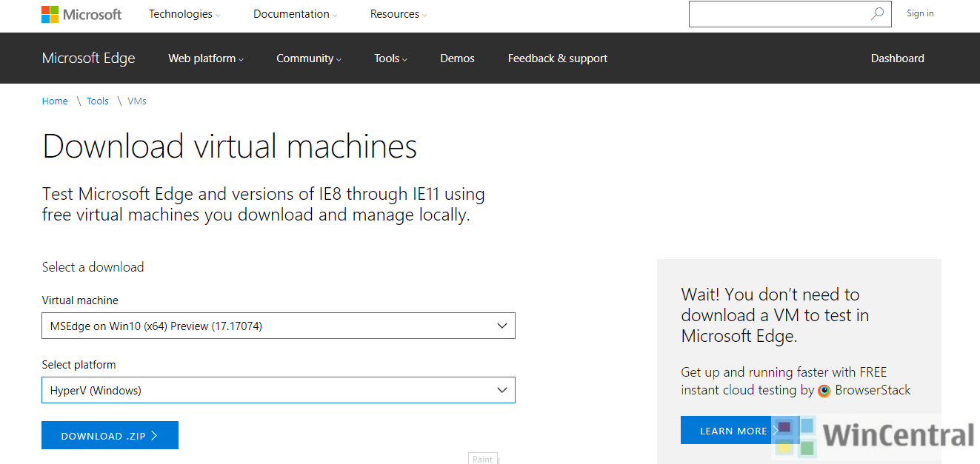Open the Dashboard page
Viewport: 980px width, 464px height.
point(897,58)
